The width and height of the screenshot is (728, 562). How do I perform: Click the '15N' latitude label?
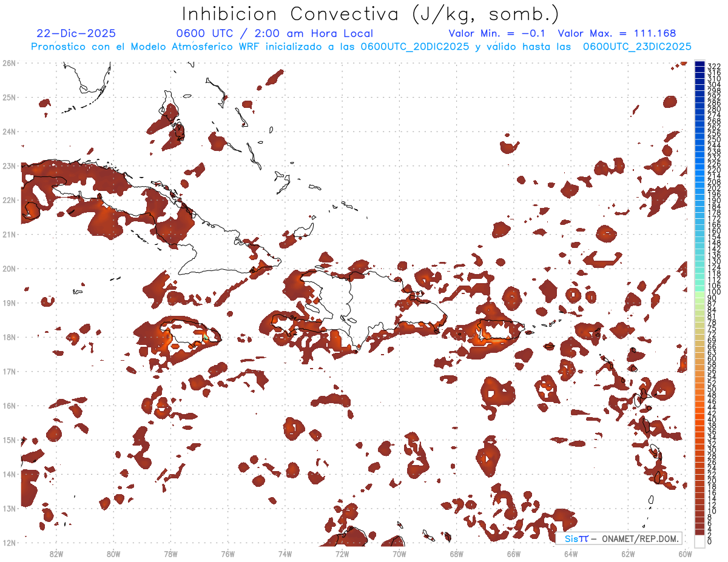[x=9, y=440]
